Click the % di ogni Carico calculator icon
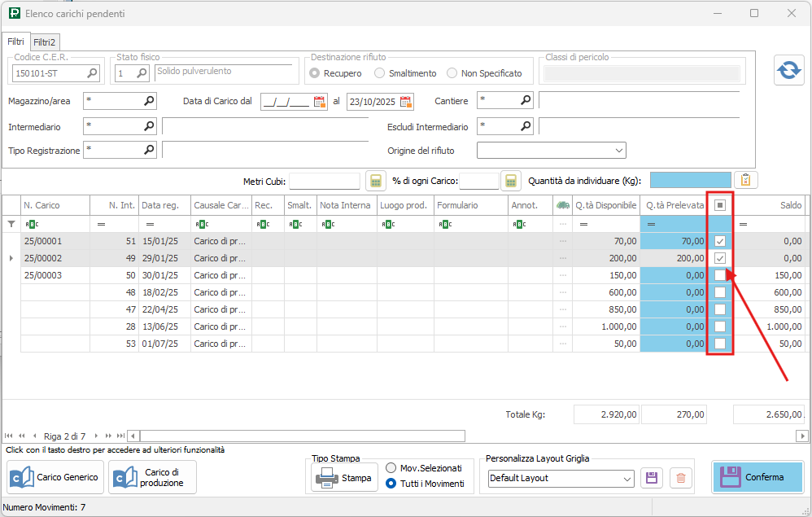Viewport: 812px width, 517px height. tap(510, 181)
